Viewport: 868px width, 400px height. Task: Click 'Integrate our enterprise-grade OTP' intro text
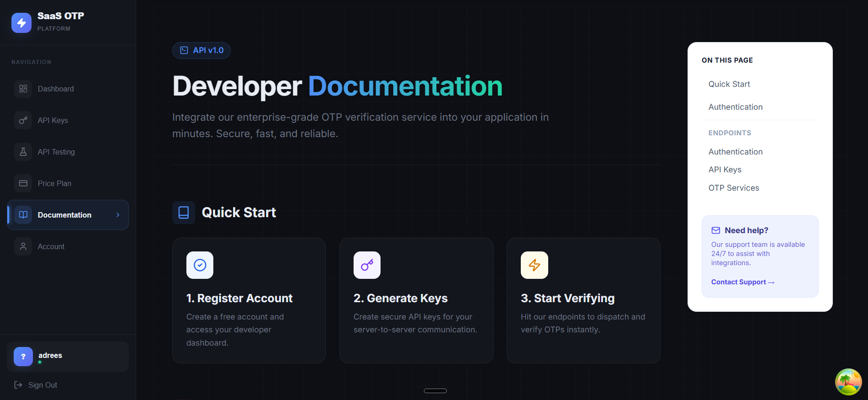point(360,125)
